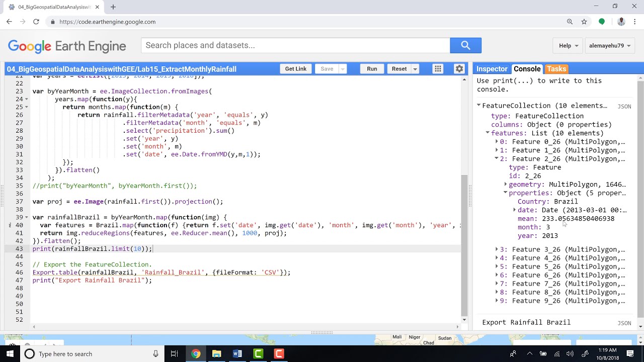Open the code editor settings gear

tap(459, 69)
